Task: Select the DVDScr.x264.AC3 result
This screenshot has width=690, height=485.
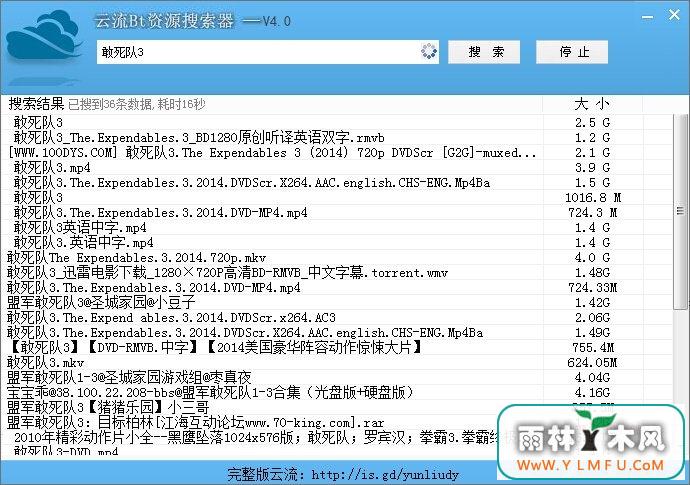Action: click(x=171, y=317)
